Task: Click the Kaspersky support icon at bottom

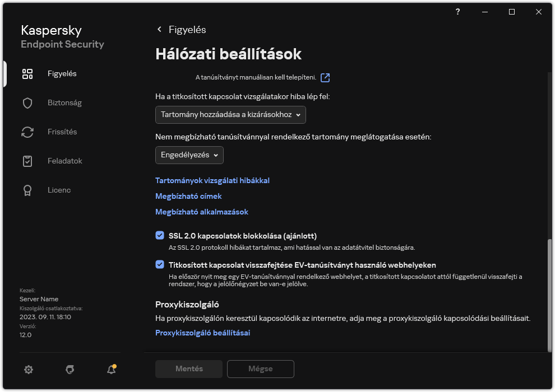Action: pyautogui.click(x=70, y=370)
